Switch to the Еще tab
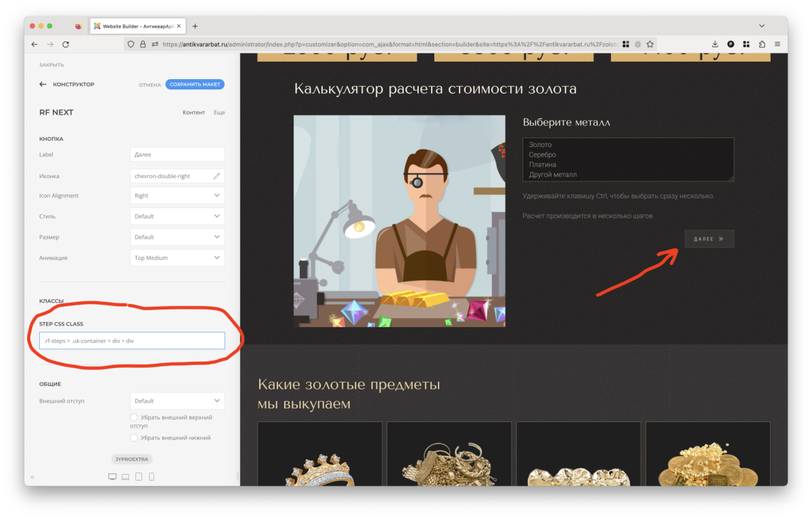This screenshot has width=812, height=518. 219,112
